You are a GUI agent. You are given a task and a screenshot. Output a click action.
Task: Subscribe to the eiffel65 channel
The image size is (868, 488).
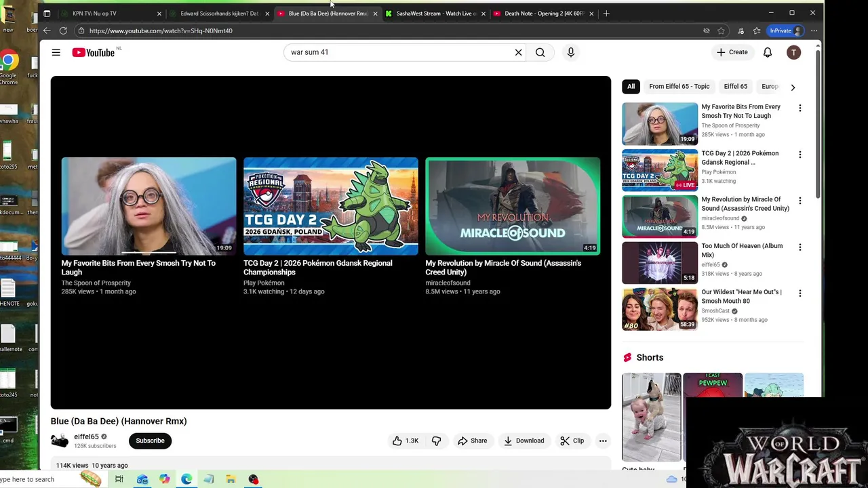click(150, 441)
